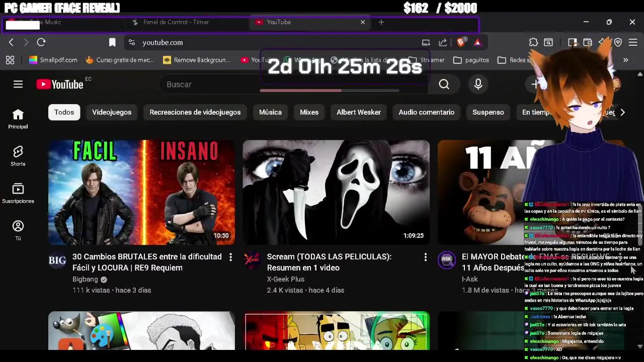Click the Buscar search field

(293, 84)
